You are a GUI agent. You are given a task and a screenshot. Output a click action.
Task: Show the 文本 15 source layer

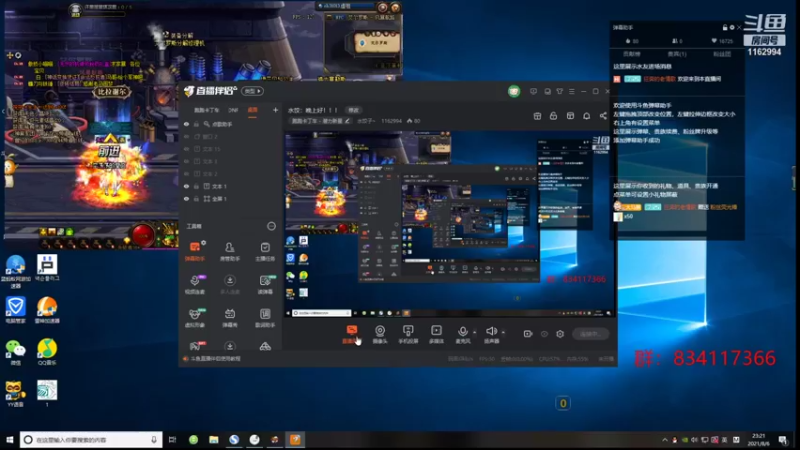tap(186, 149)
